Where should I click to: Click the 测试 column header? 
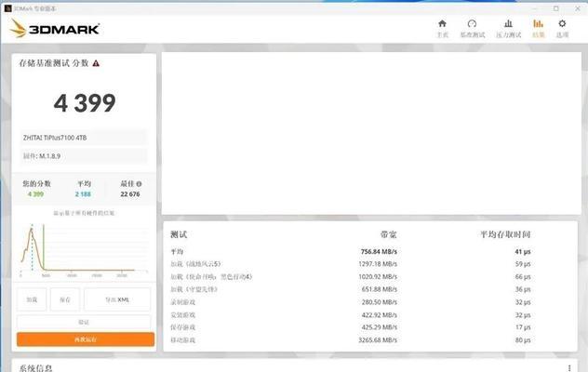179,234
